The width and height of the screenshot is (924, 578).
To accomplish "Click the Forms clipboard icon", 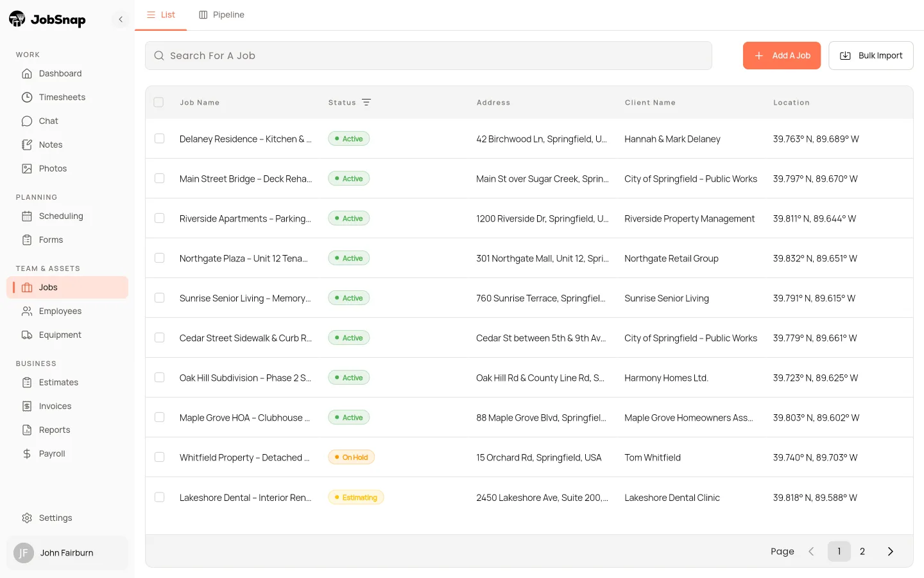I will 27,240.
